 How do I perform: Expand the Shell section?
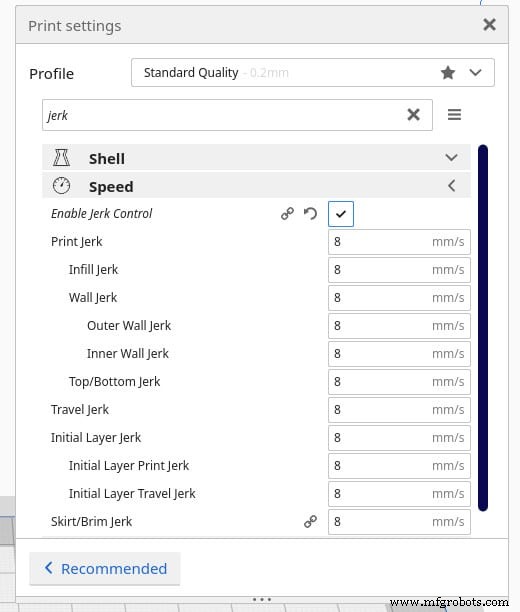pos(256,158)
